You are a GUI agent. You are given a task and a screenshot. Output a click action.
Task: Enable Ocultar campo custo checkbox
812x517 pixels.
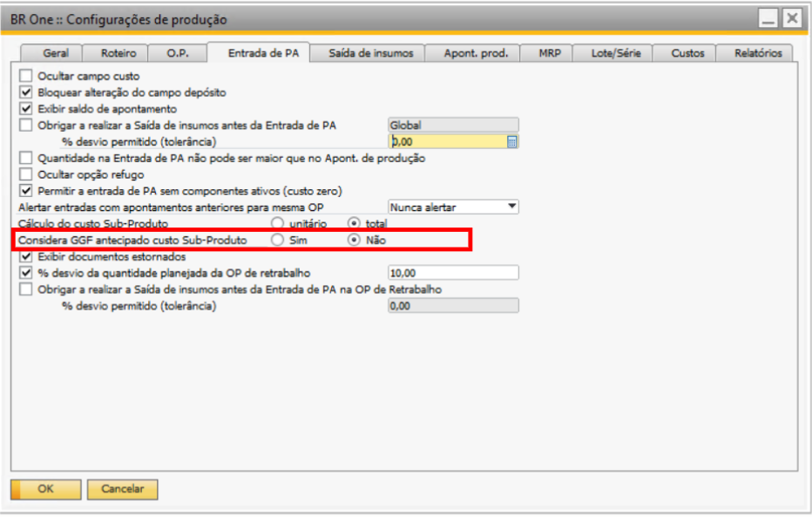click(x=26, y=77)
